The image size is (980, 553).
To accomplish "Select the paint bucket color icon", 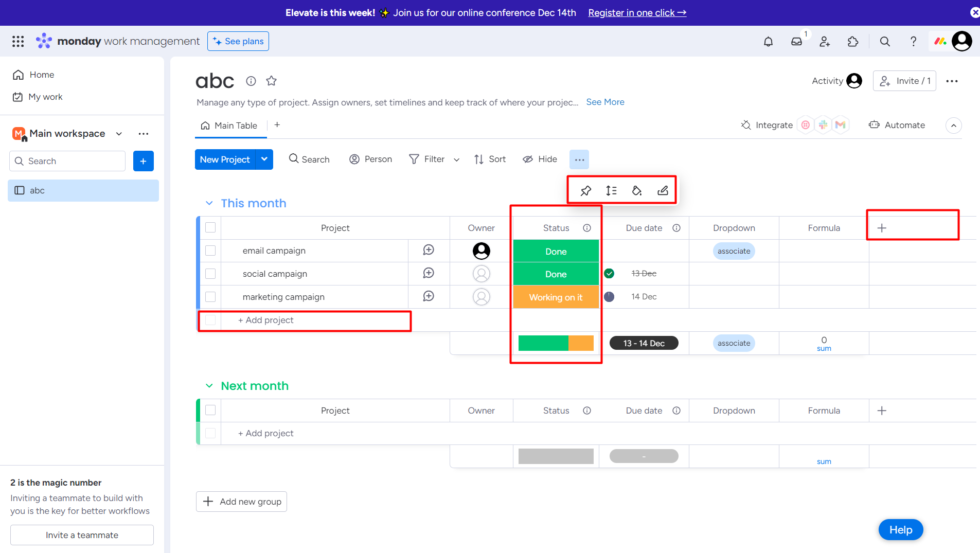I will 637,190.
